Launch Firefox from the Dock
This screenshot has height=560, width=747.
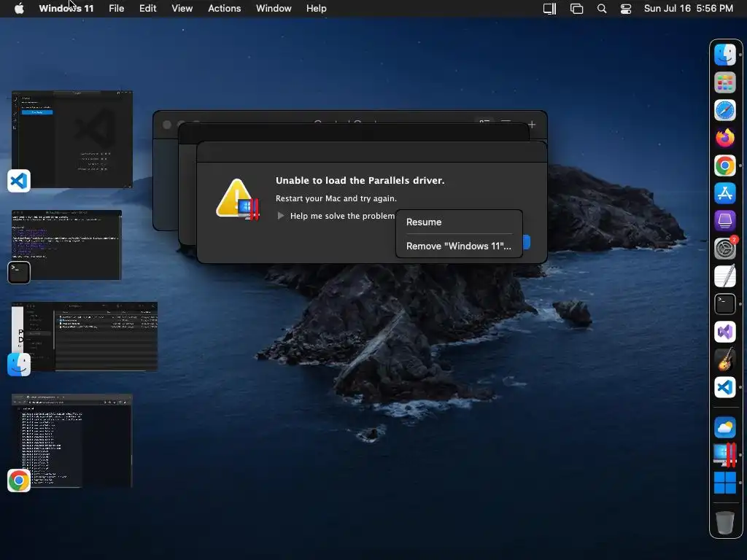724,138
